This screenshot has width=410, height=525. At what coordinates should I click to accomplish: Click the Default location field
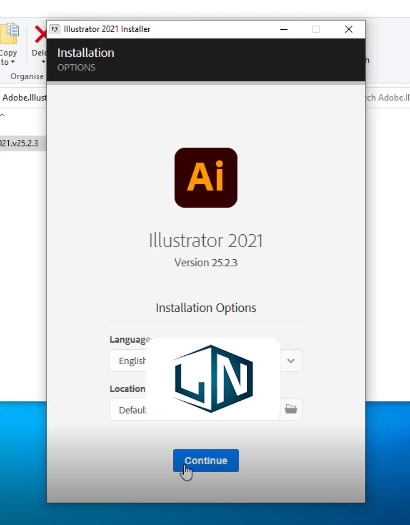(206, 409)
